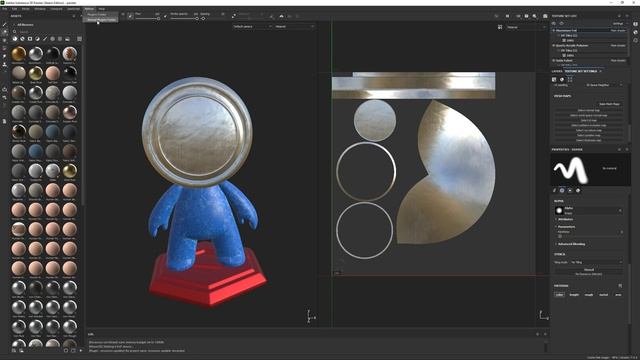Viewport: 640px width, 360px height.
Task: Click the assets Search field
Action: (45, 31)
